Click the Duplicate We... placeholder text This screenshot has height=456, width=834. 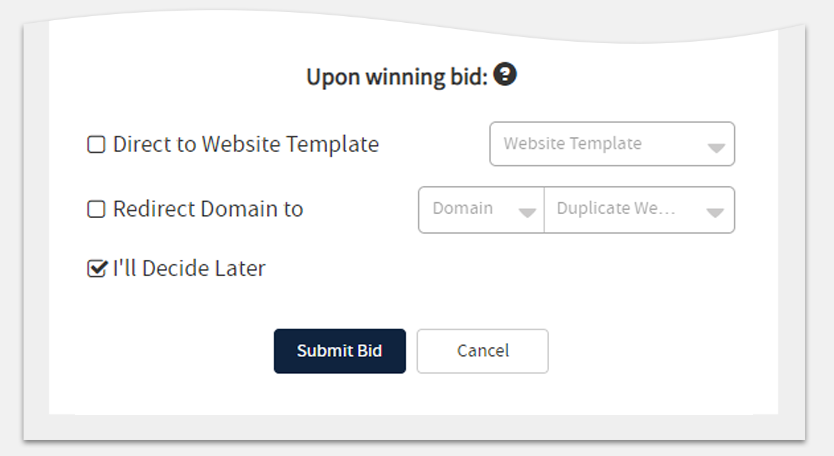pyautogui.click(x=616, y=208)
